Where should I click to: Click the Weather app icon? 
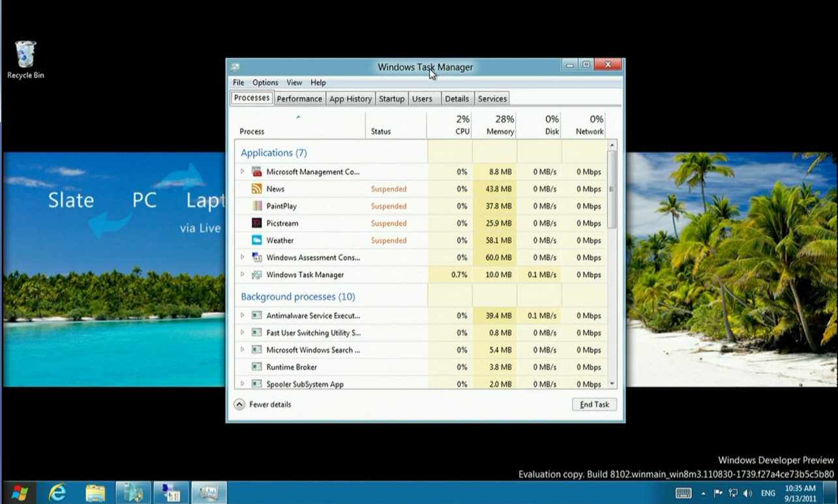(257, 241)
